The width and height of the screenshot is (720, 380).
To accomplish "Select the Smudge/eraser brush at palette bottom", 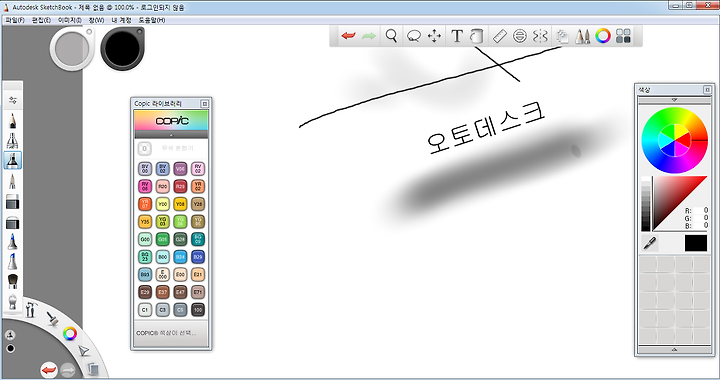I will point(12,302).
